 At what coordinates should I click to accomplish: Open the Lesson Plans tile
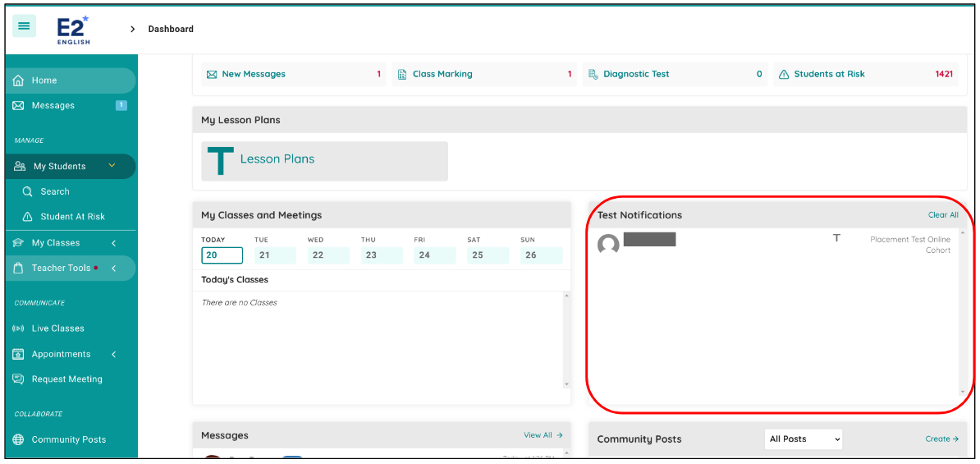point(324,161)
